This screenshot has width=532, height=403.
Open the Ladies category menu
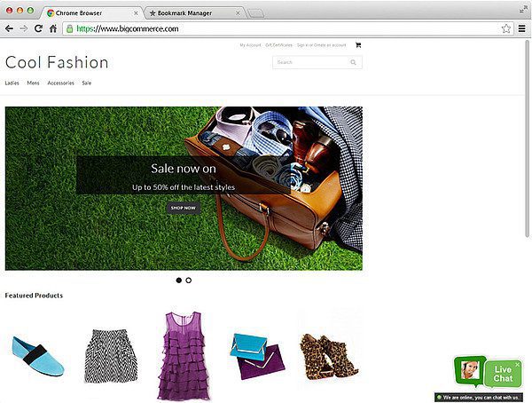(12, 83)
